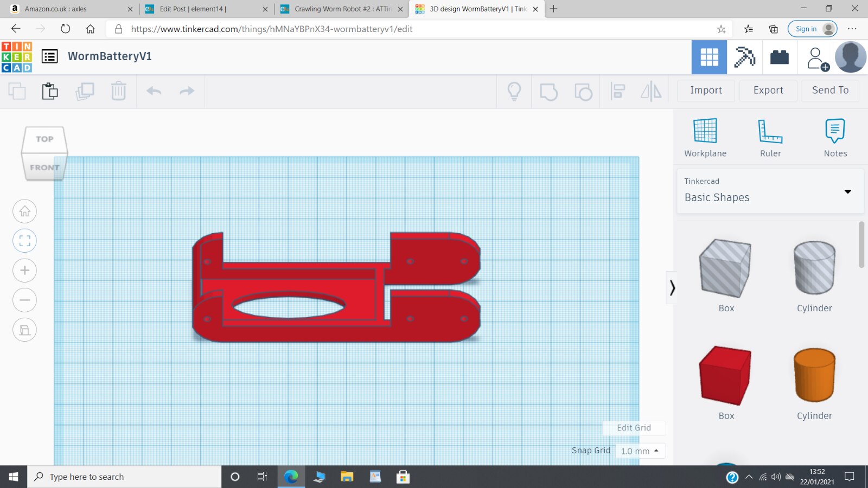The image size is (868, 488).
Task: Click the delete trash can icon
Action: 118,91
